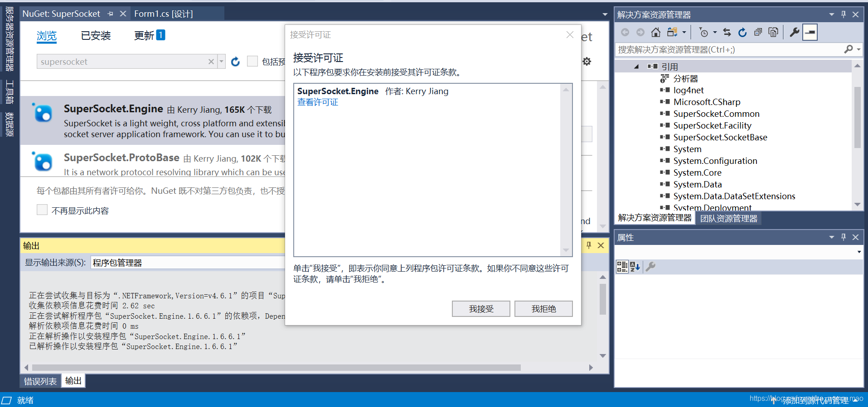Click search magnifier in Solution Explorer

tap(849, 49)
